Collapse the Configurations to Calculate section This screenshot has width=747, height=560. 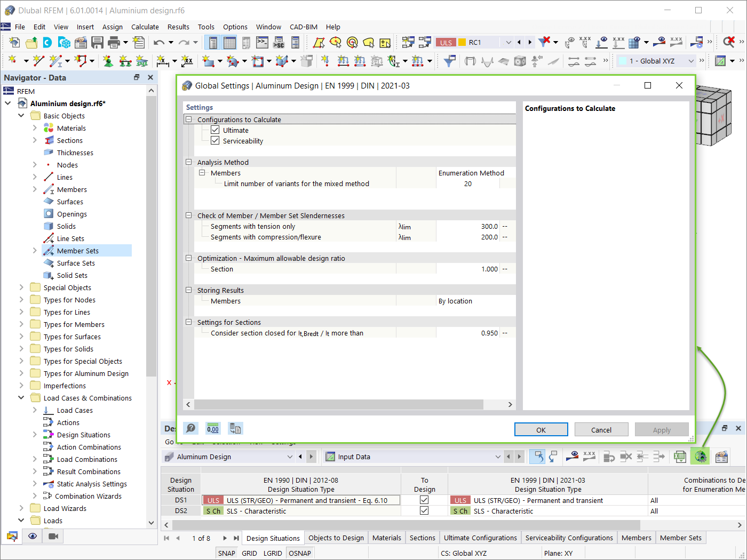188,118
